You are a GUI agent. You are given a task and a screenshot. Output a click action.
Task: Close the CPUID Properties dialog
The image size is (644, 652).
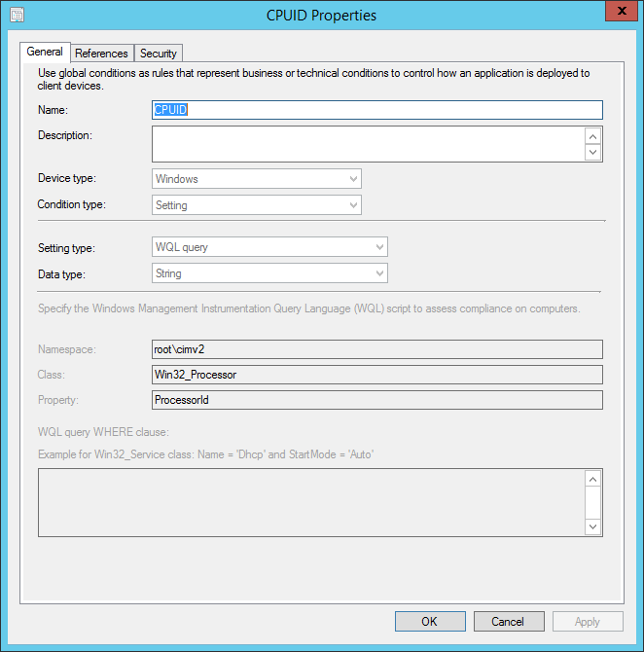pos(616,12)
